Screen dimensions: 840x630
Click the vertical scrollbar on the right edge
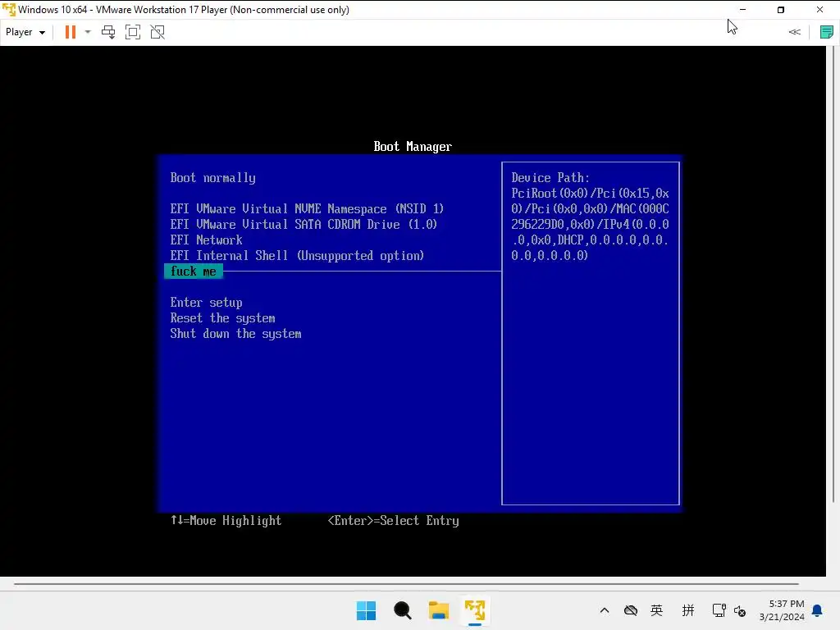pyautogui.click(x=833, y=274)
